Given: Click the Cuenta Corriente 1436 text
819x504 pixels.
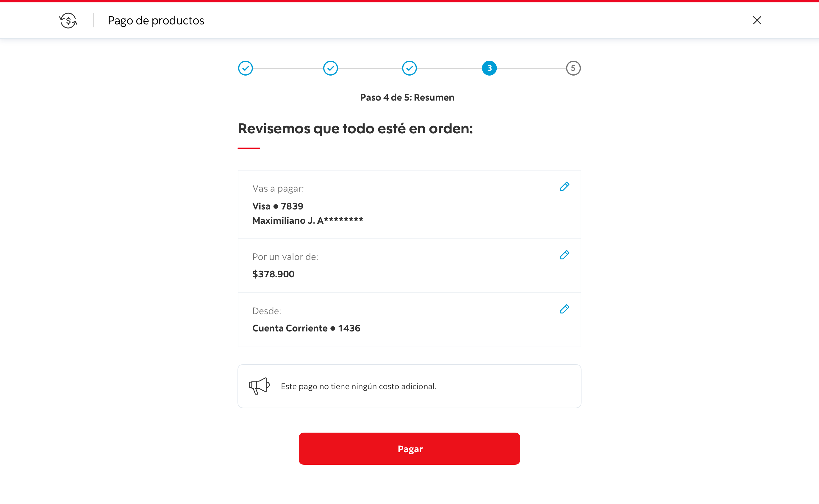Looking at the screenshot, I should pos(306,328).
